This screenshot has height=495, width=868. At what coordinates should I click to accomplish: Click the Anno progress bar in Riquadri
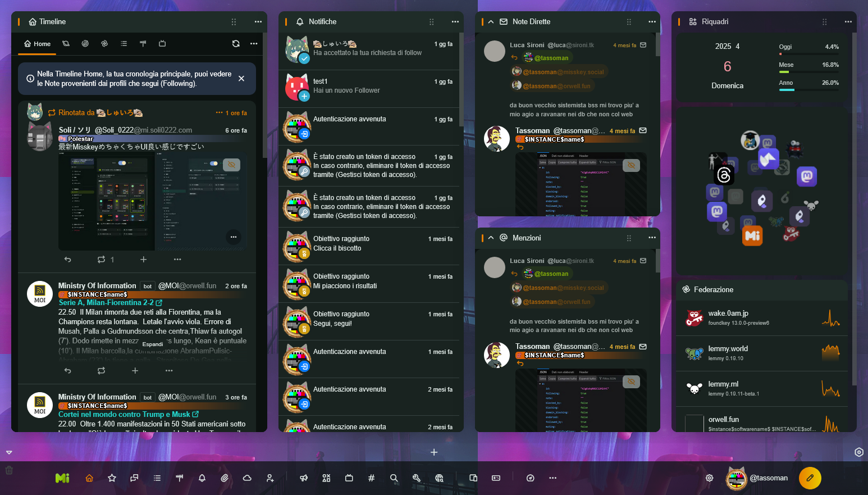808,89
